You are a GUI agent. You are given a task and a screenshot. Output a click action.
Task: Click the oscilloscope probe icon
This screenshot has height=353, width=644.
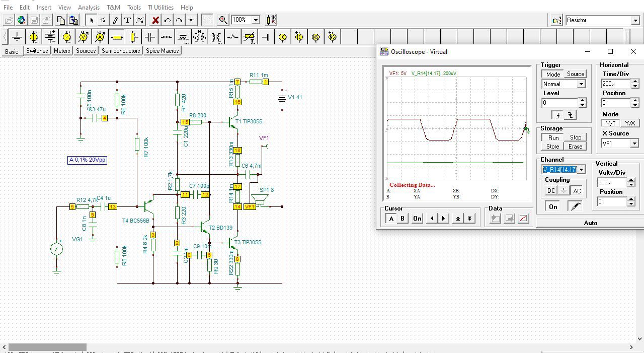574,206
